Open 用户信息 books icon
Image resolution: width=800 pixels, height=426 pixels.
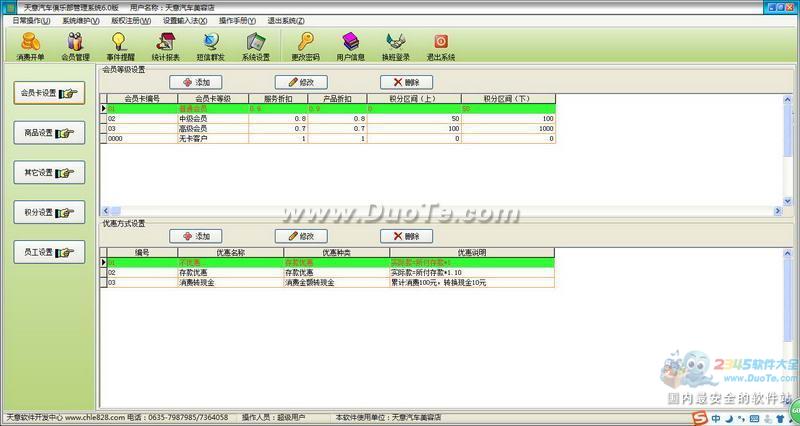(x=351, y=45)
